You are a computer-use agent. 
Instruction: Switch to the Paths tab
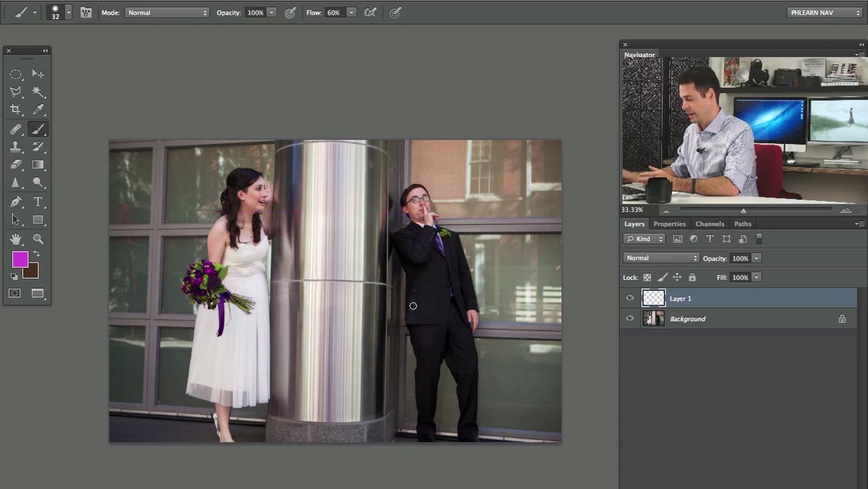[x=743, y=224]
